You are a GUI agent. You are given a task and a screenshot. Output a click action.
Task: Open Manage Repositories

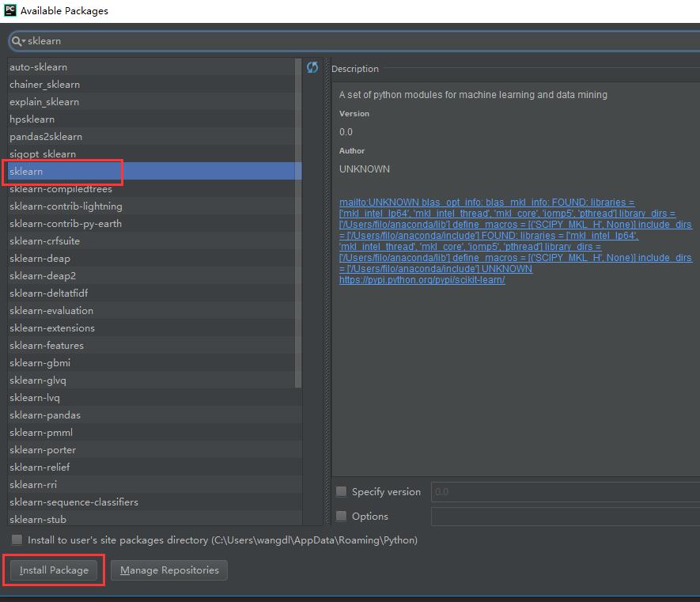[169, 570]
